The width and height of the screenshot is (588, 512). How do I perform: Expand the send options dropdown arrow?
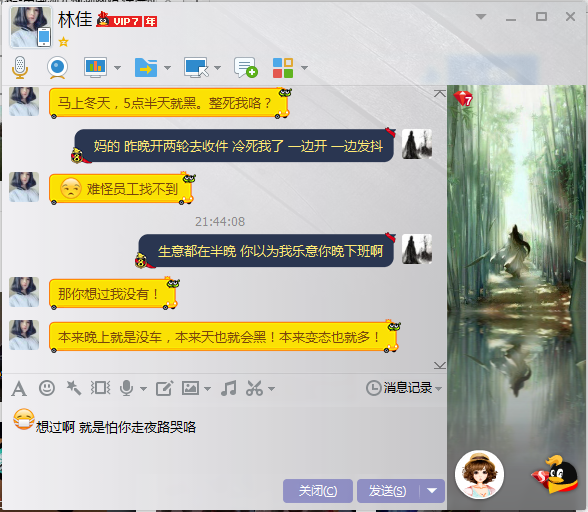tap(432, 491)
